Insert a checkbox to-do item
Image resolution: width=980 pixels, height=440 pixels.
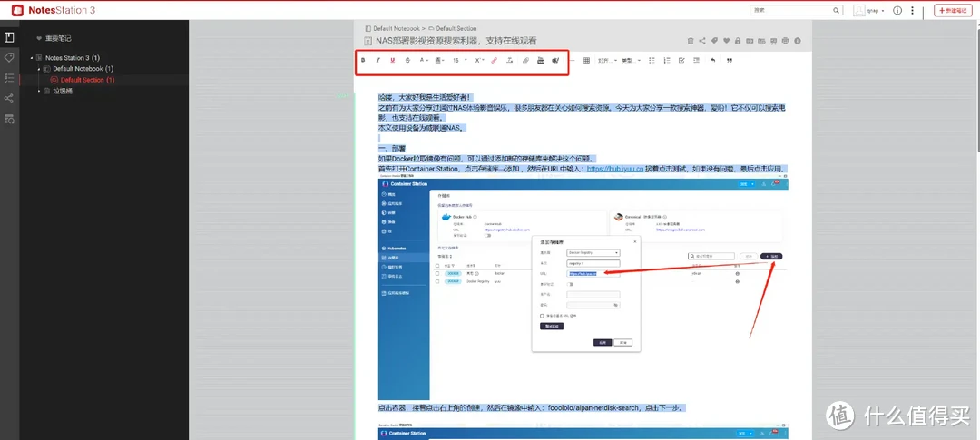tap(681, 60)
